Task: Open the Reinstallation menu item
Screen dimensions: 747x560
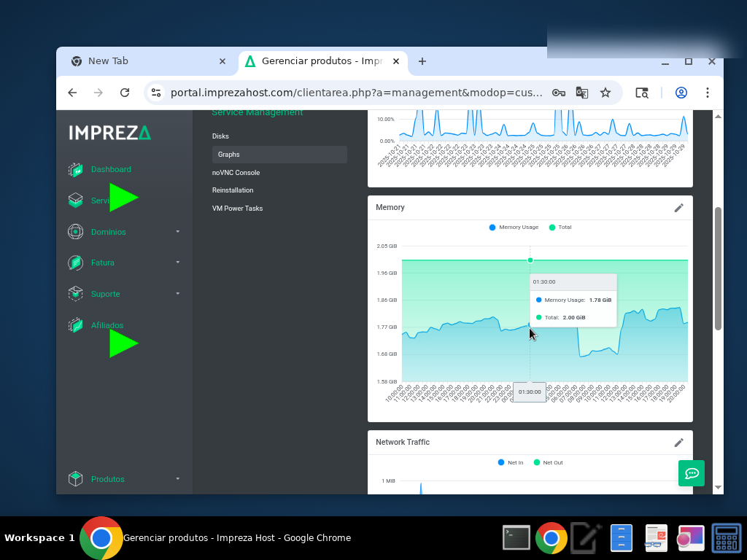Action: 233,190
